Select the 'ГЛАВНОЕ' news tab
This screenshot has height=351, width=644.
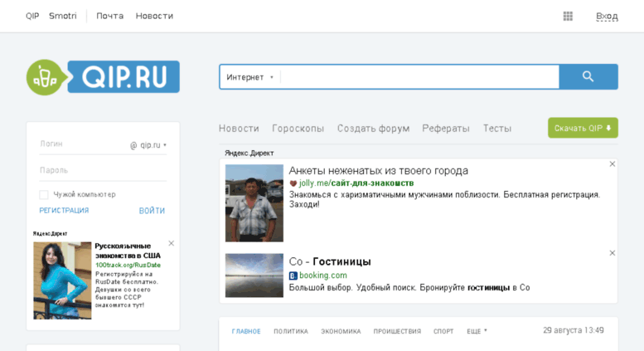point(246,331)
